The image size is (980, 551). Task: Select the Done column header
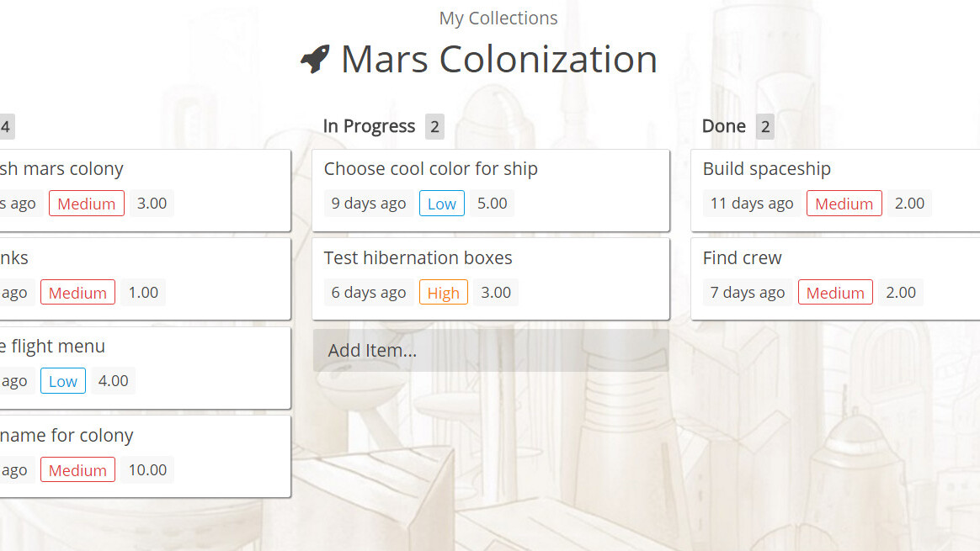coord(723,126)
